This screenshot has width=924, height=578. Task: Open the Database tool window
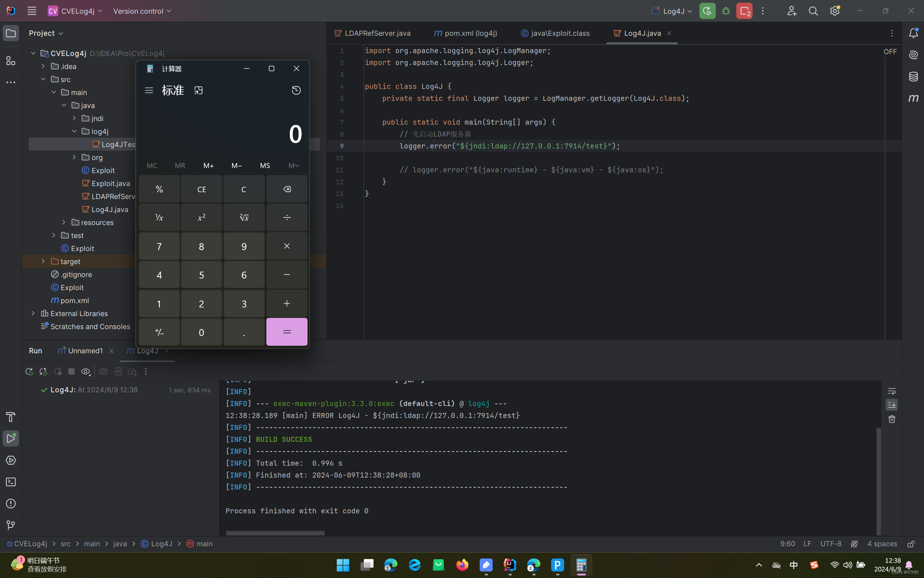(913, 77)
